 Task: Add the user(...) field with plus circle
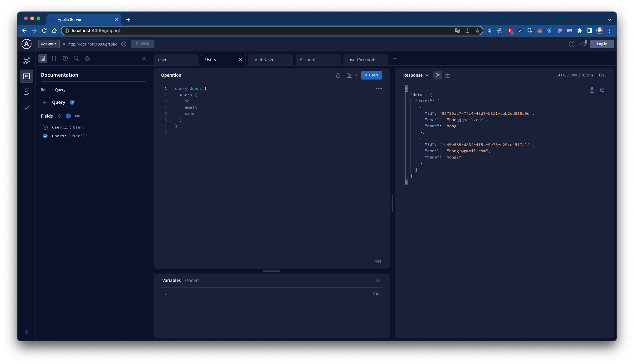pyautogui.click(x=45, y=127)
